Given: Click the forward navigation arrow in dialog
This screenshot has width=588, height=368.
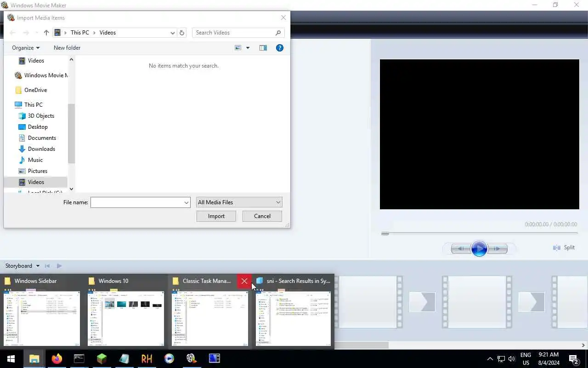Looking at the screenshot, I should (x=26, y=33).
